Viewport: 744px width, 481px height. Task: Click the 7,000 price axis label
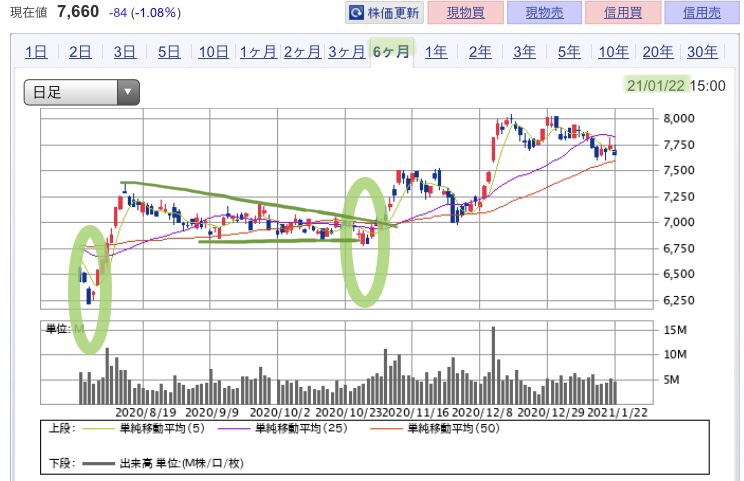coord(679,222)
